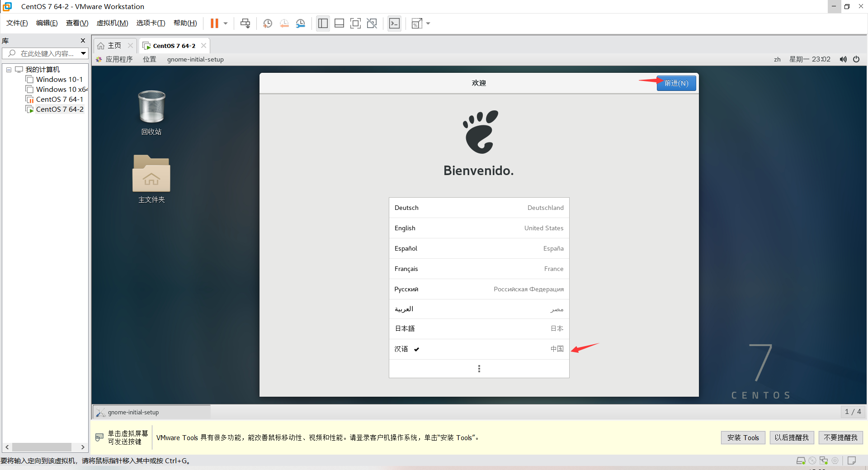Image resolution: width=868 pixels, height=470 pixels.
Task: Click the 不要提醒我 button
Action: [840, 437]
